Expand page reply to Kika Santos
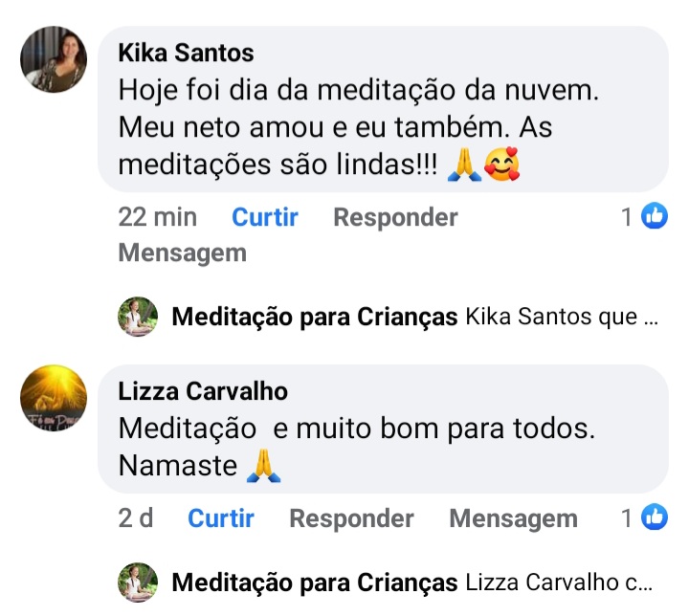The height and width of the screenshot is (616, 689). click(414, 318)
